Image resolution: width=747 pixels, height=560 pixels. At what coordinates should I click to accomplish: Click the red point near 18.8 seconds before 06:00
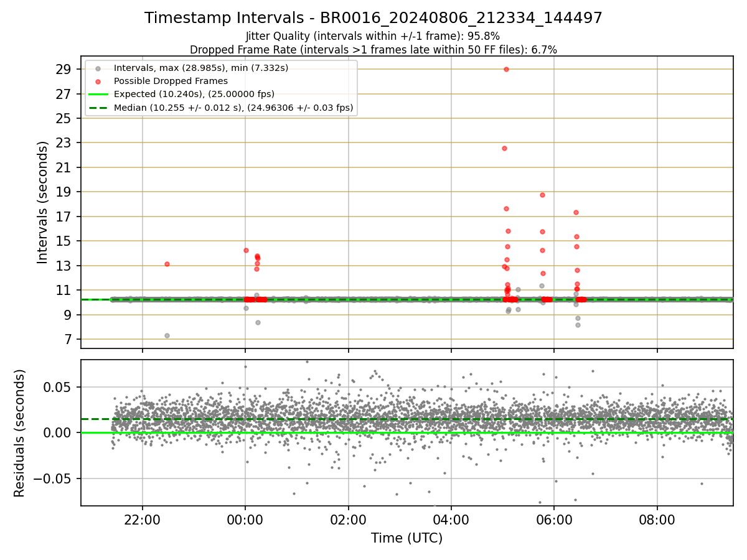pos(542,195)
